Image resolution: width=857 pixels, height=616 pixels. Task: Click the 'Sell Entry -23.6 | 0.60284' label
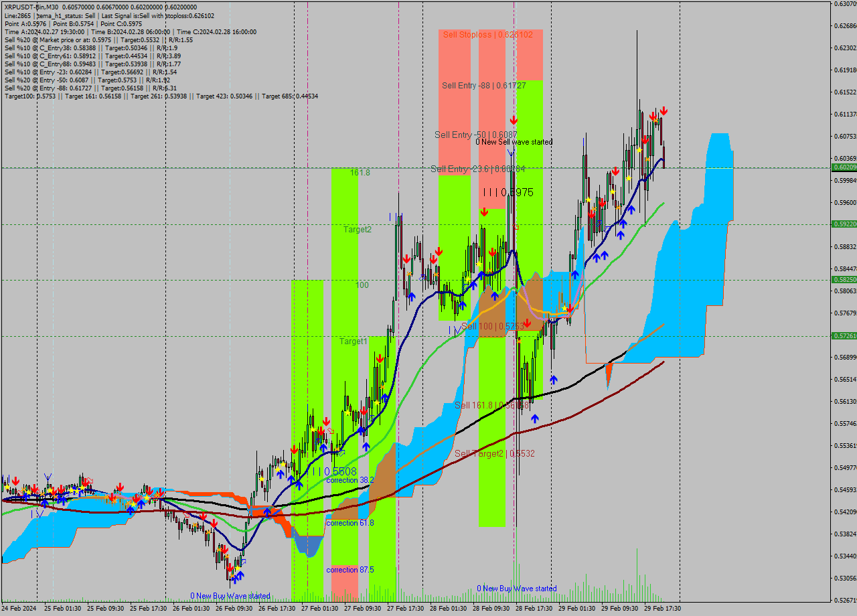tap(477, 169)
